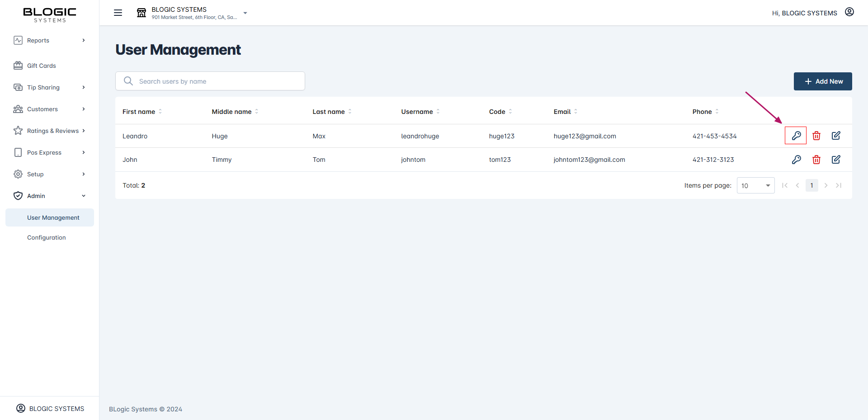This screenshot has width=868, height=420.
Task: Click the BLOGIC SYSTEMS logo
Action: (50, 14)
